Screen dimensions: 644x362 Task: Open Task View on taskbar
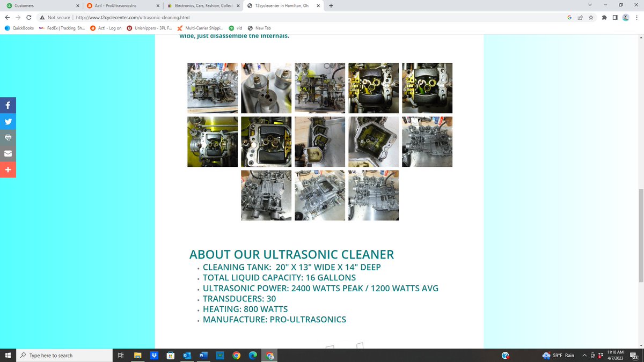click(121, 355)
